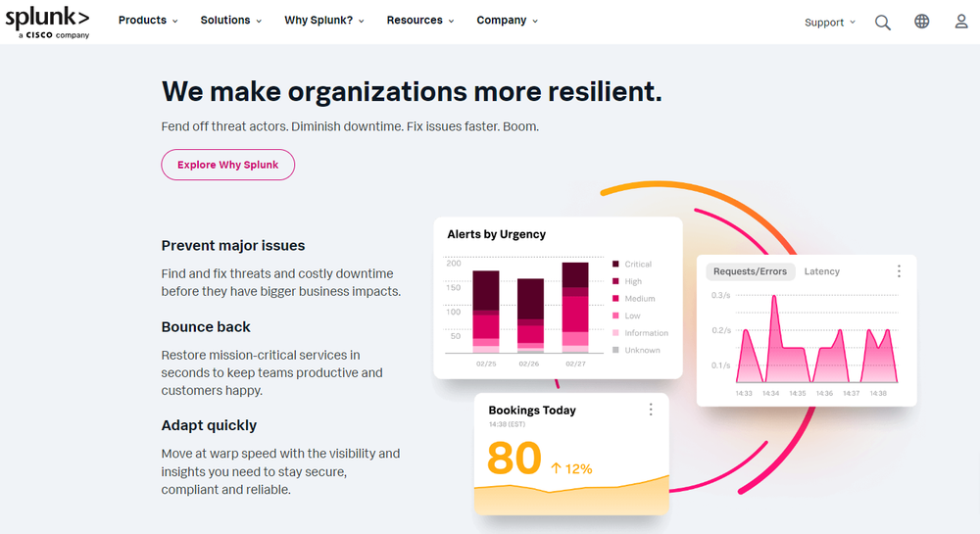Switch to the Latency tab
This screenshot has height=534, width=980.
click(x=822, y=271)
